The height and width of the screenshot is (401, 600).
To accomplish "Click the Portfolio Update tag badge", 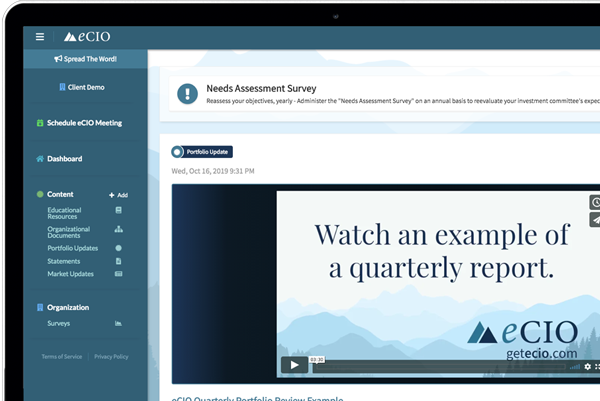I will point(202,152).
